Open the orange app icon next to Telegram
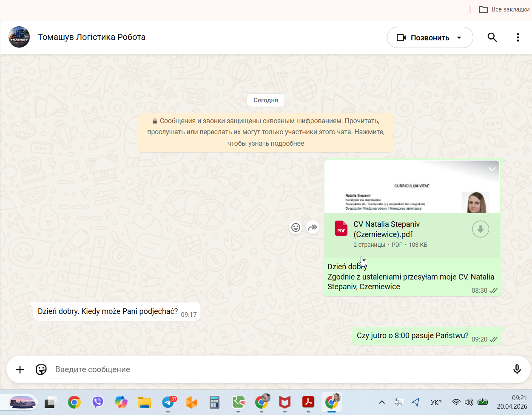The height and width of the screenshot is (415, 532). 191,402
